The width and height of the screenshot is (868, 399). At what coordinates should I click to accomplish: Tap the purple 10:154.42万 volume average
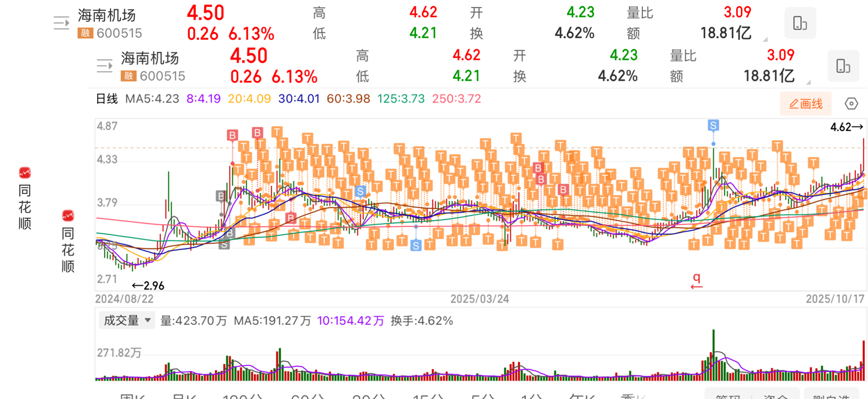tap(352, 321)
